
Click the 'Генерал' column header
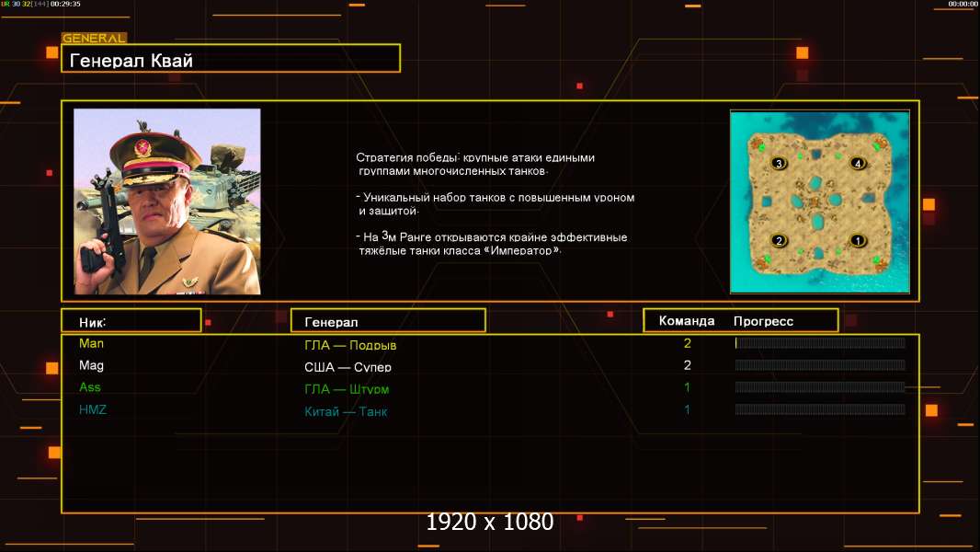[x=387, y=321]
